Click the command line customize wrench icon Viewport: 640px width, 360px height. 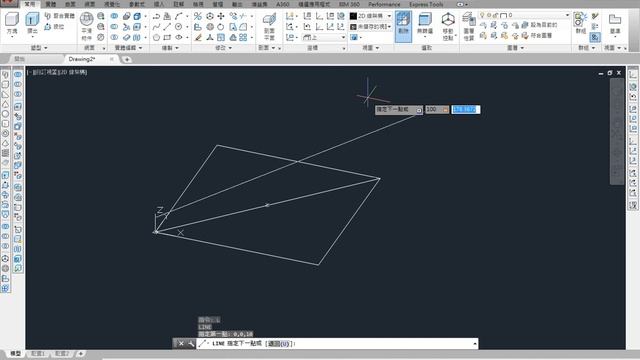pos(191,344)
